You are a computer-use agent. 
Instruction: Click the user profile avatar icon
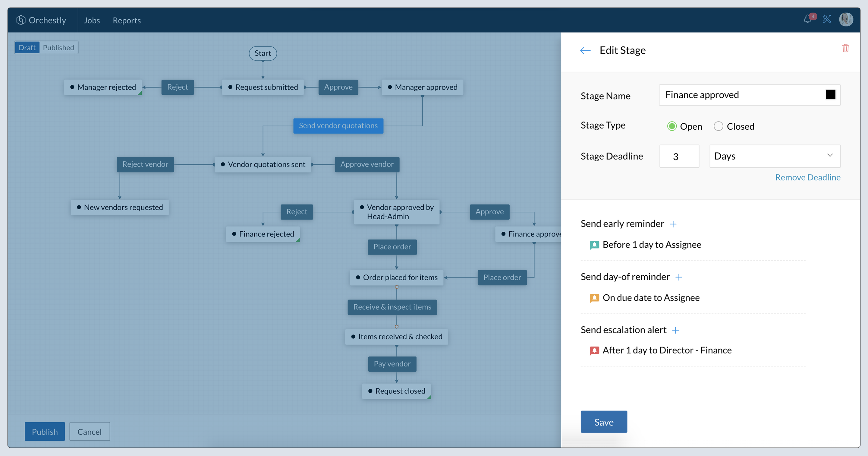(x=846, y=19)
